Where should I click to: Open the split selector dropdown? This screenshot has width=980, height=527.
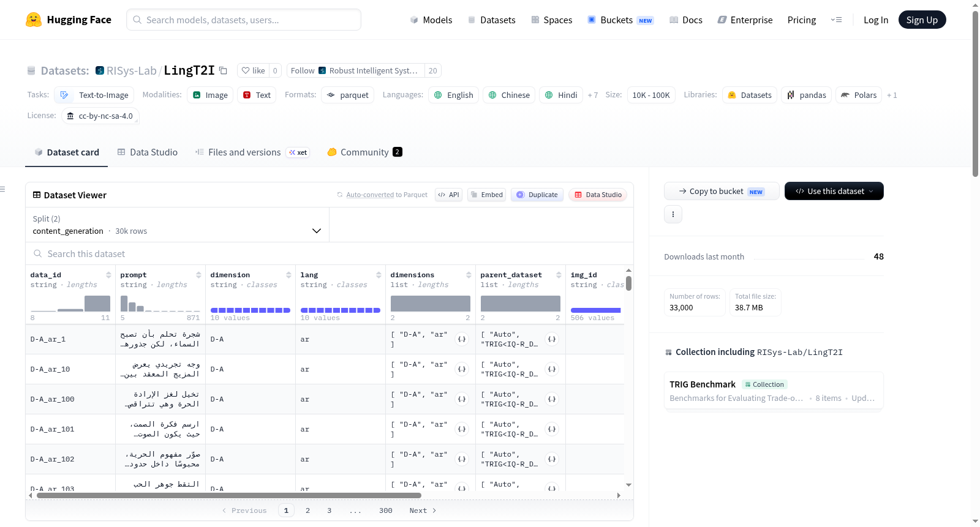(x=177, y=225)
